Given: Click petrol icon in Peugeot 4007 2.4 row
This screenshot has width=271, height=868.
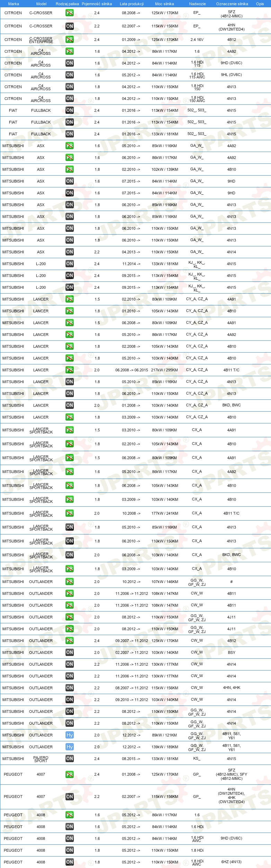Looking at the screenshot, I should coord(70,774).
